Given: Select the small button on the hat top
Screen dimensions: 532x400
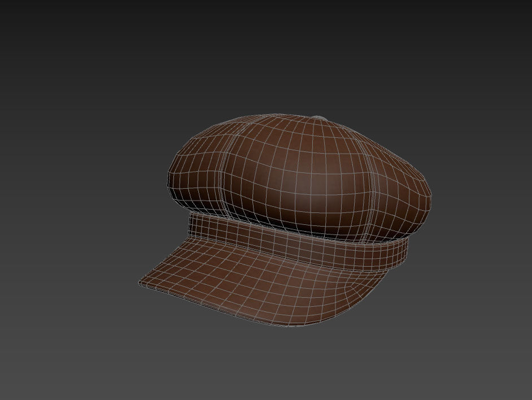Looking at the screenshot, I should pos(319,116).
